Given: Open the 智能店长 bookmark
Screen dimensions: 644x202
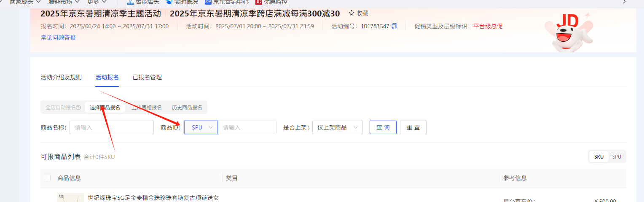Looking at the screenshot, I should [x=143, y=2].
